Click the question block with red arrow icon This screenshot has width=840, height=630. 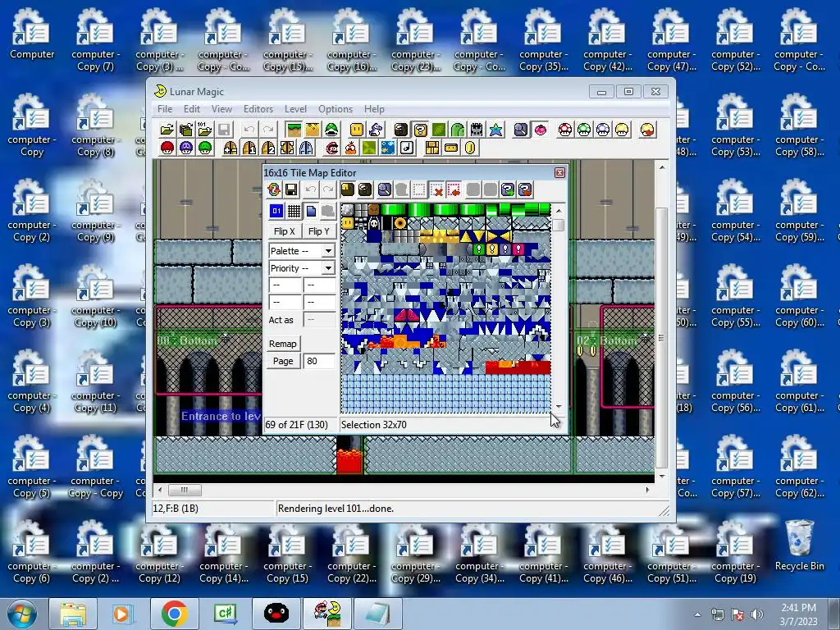(525, 189)
